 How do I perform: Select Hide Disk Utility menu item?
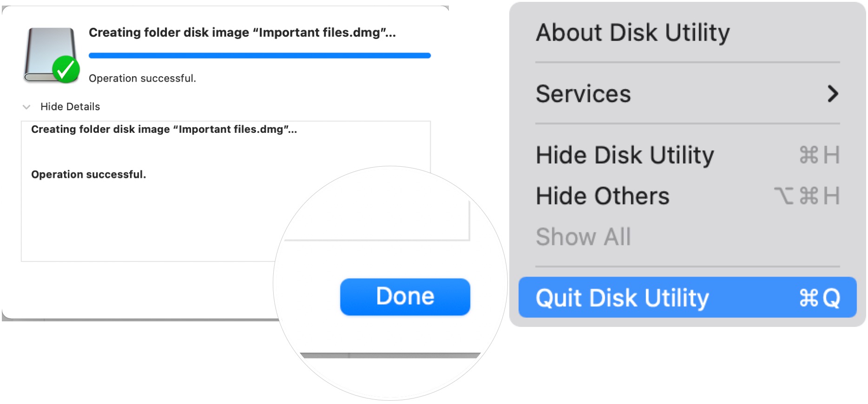(x=625, y=155)
